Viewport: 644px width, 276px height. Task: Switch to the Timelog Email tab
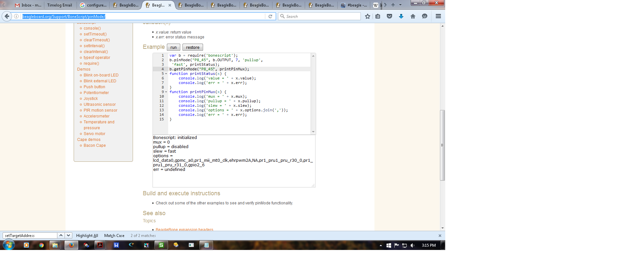pyautogui.click(x=60, y=5)
